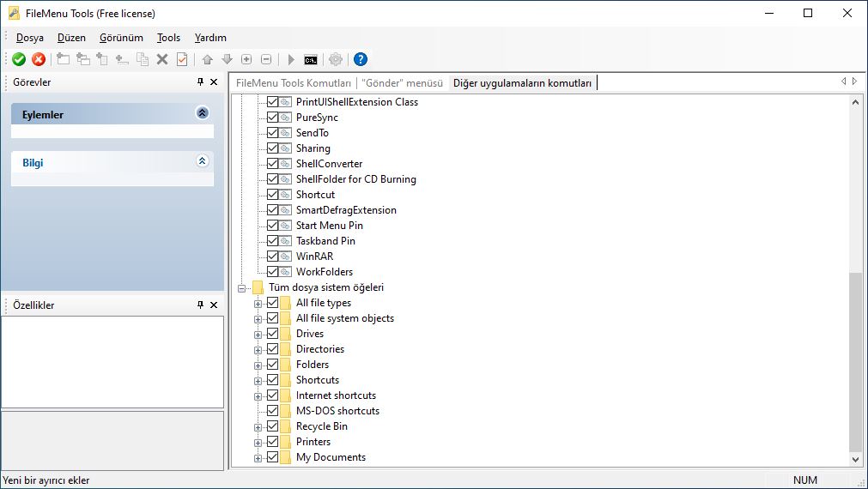The width and height of the screenshot is (868, 489).
Task: Expand the Recycle Bin tree node
Action: [258, 427]
